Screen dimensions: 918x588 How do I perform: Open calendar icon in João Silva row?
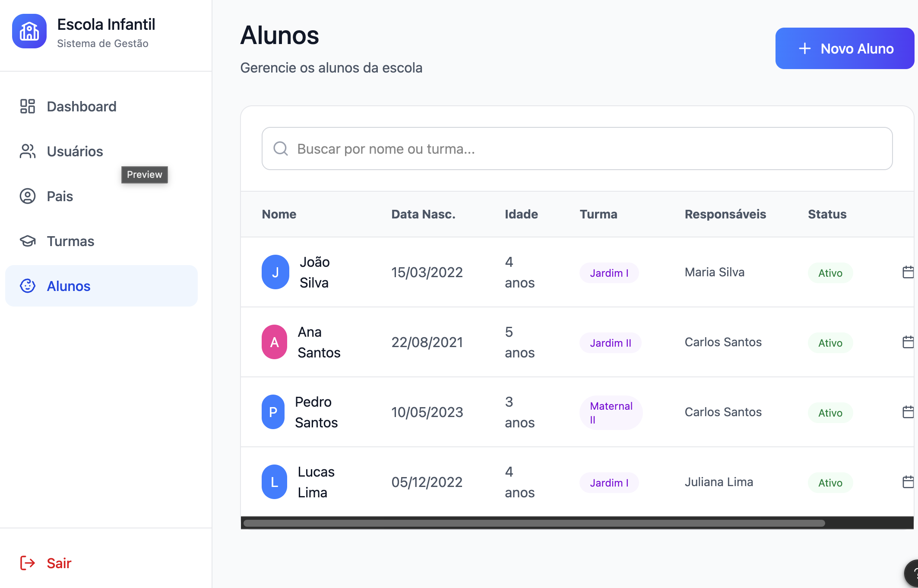pos(909,272)
